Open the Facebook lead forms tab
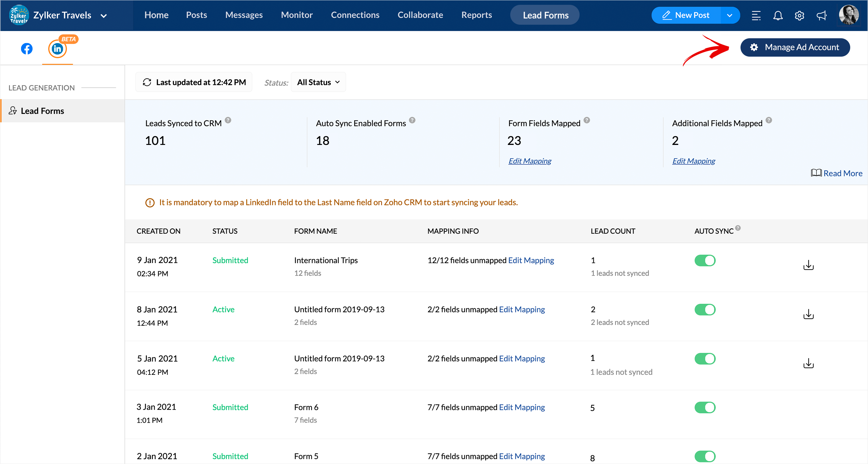This screenshot has height=464, width=868. point(27,49)
